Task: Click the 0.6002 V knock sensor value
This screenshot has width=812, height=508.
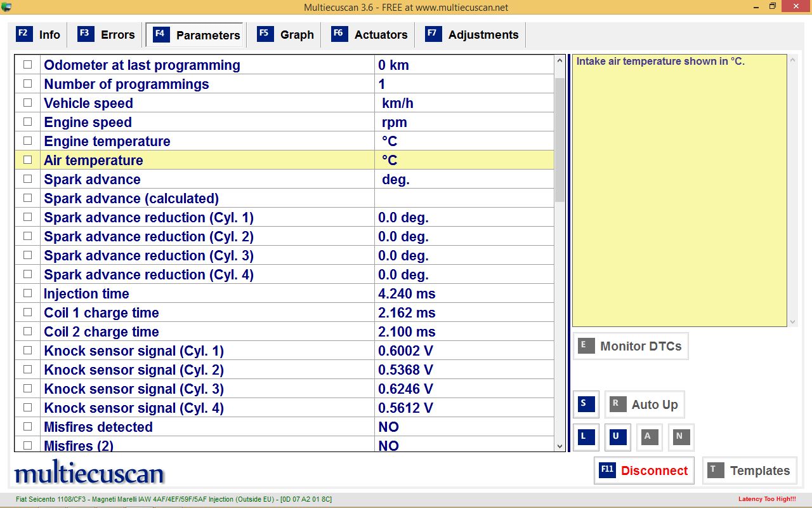Action: tap(405, 351)
